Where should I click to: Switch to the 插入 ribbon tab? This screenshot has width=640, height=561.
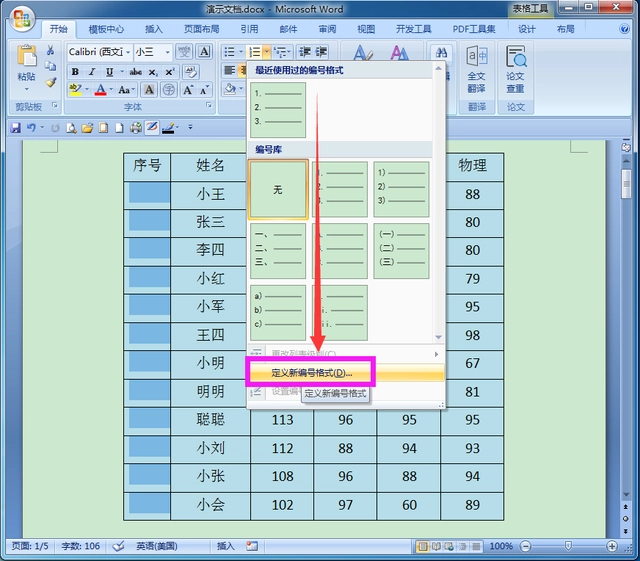point(154,29)
